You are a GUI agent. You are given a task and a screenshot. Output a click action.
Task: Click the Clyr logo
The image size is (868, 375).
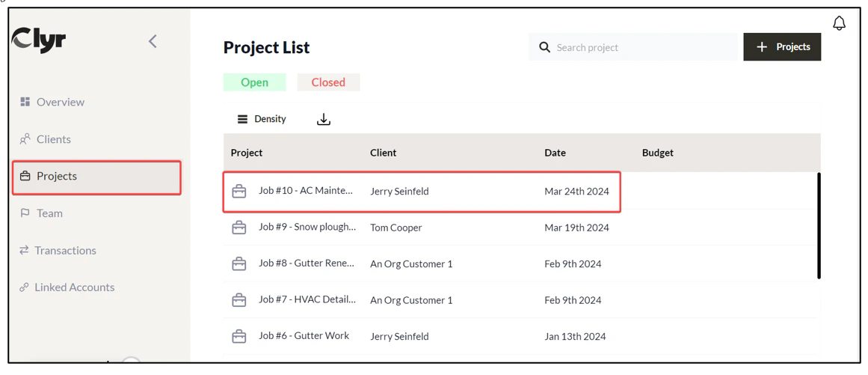coord(39,40)
